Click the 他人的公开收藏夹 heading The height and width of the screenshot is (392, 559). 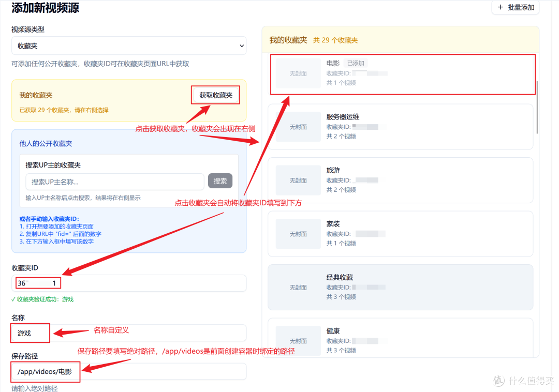(x=46, y=143)
